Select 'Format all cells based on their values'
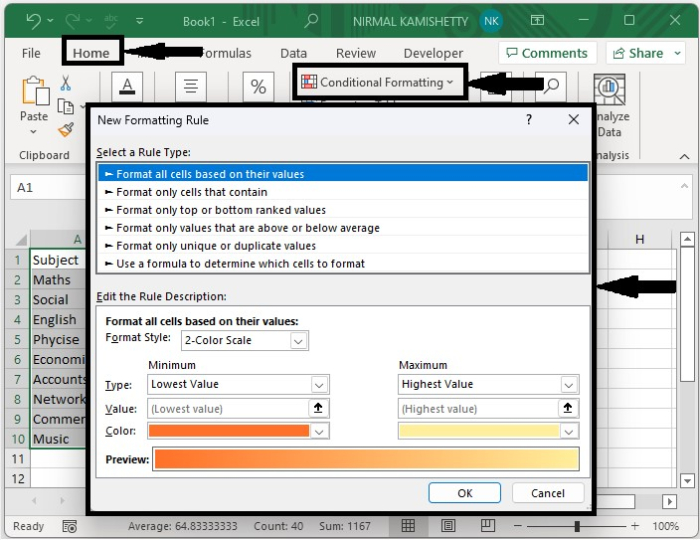The width and height of the screenshot is (700, 540). pyautogui.click(x=343, y=174)
